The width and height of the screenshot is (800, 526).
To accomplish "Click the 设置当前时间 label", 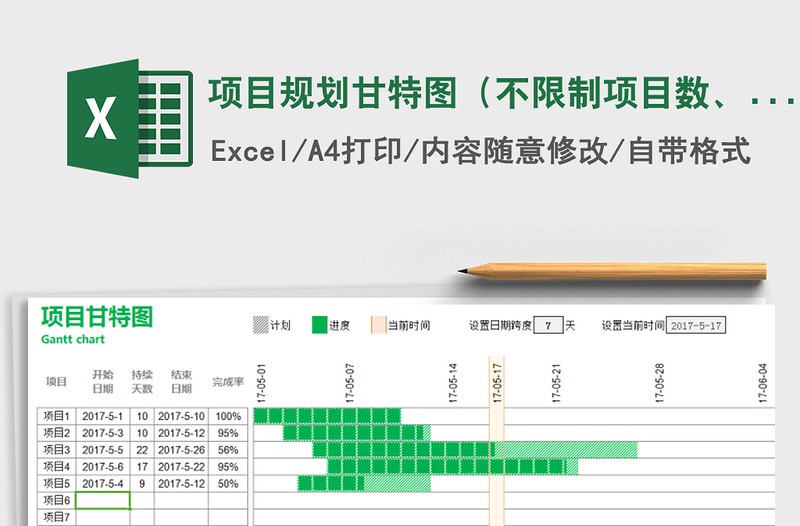I will [633, 325].
